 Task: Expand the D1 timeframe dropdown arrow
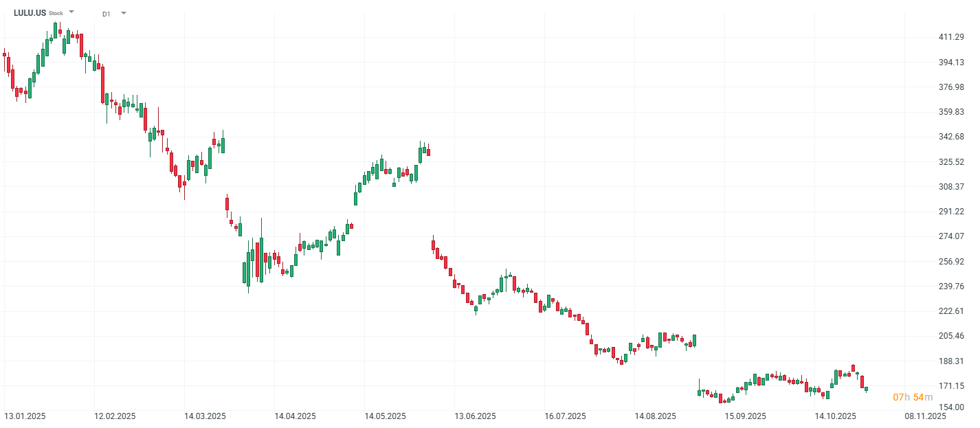pyautogui.click(x=124, y=13)
